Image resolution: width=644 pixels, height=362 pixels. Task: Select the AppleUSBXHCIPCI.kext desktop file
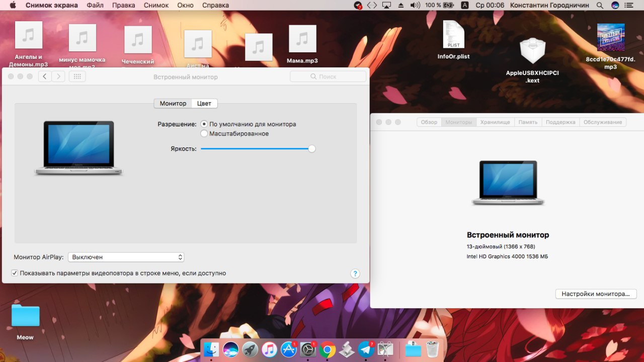point(532,60)
